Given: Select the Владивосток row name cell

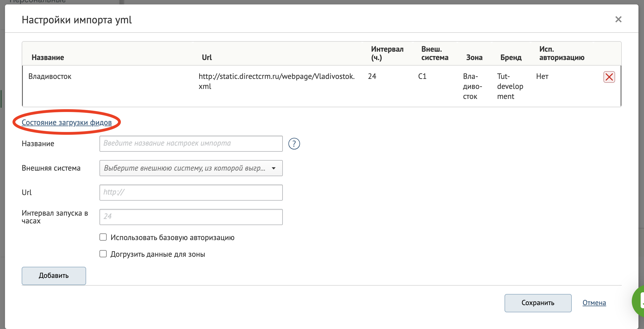Looking at the screenshot, I should tap(50, 76).
